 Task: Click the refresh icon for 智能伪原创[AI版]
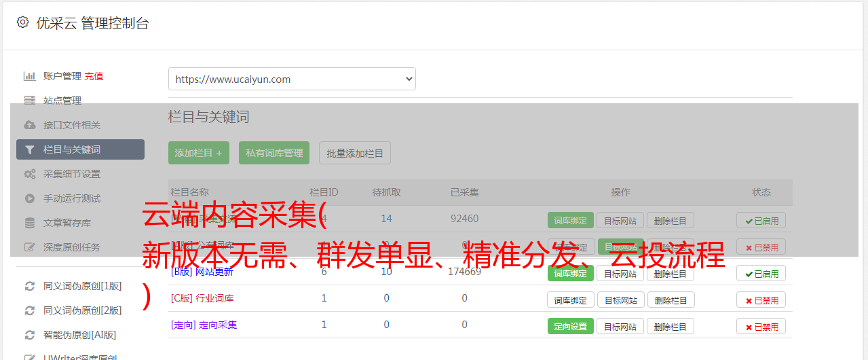tap(30, 335)
